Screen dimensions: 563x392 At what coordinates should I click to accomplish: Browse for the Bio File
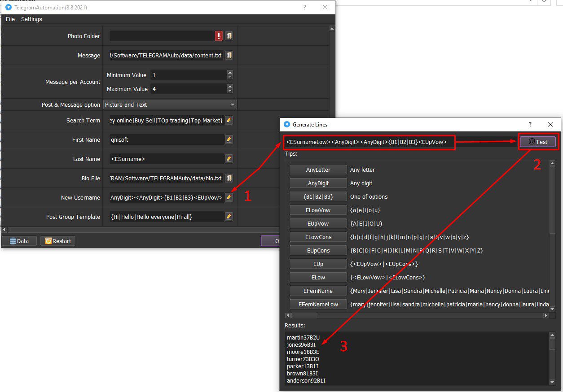(229, 178)
